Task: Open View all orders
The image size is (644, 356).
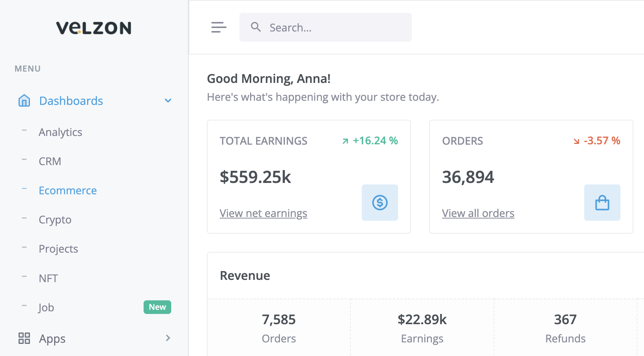Action: pyautogui.click(x=478, y=213)
